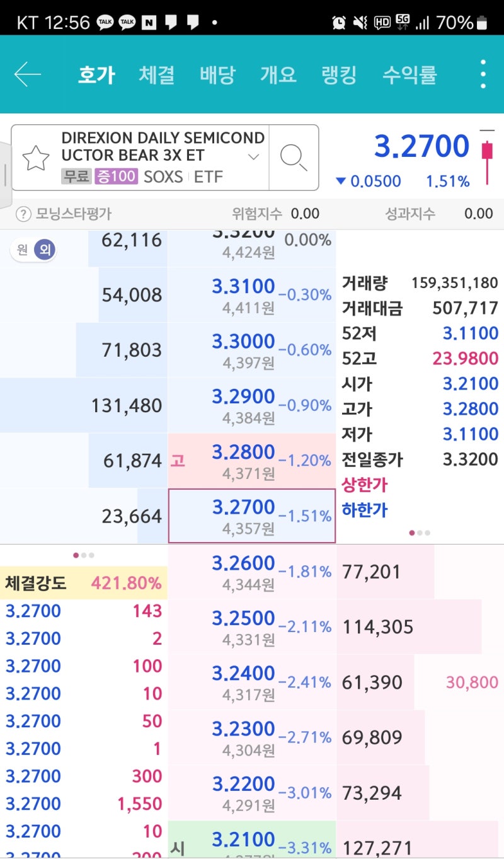Image resolution: width=504 pixels, height=859 pixels.
Task: Tap the highlighted 3.2700 current price cell
Action: point(251,516)
